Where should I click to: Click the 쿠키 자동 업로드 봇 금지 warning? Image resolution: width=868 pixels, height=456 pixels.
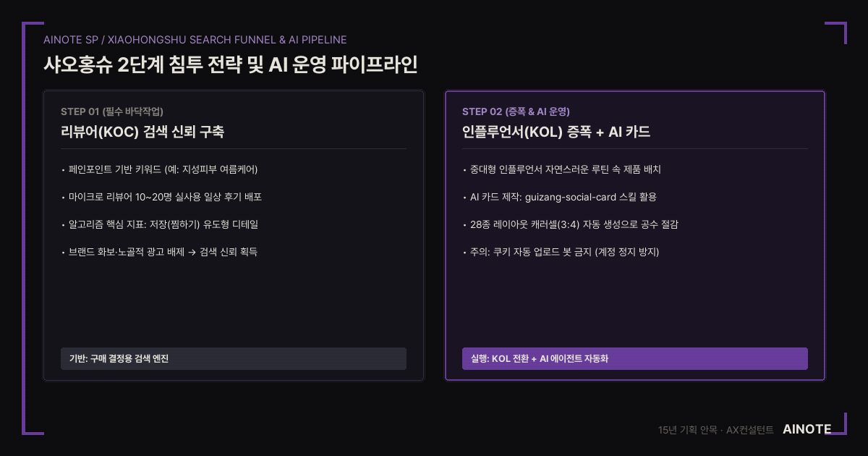point(561,252)
